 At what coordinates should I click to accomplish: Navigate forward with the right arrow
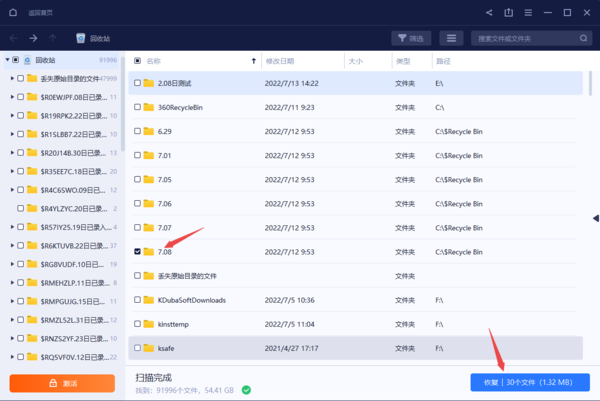tap(33, 38)
